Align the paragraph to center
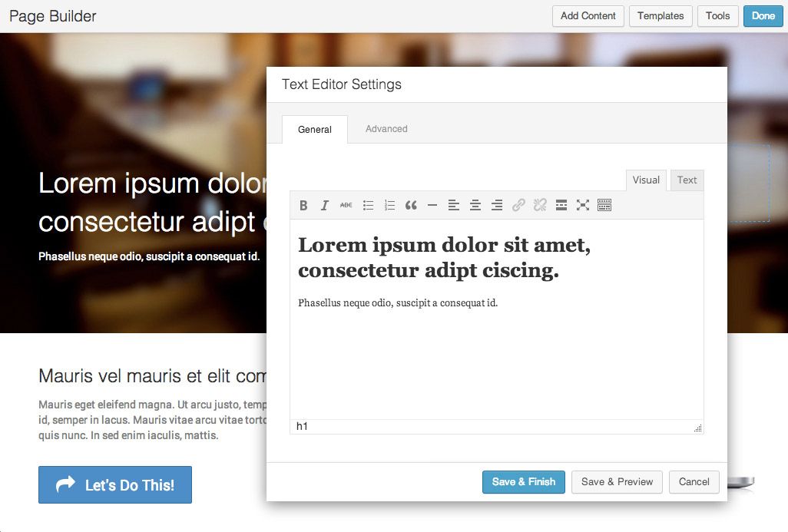 coord(475,205)
